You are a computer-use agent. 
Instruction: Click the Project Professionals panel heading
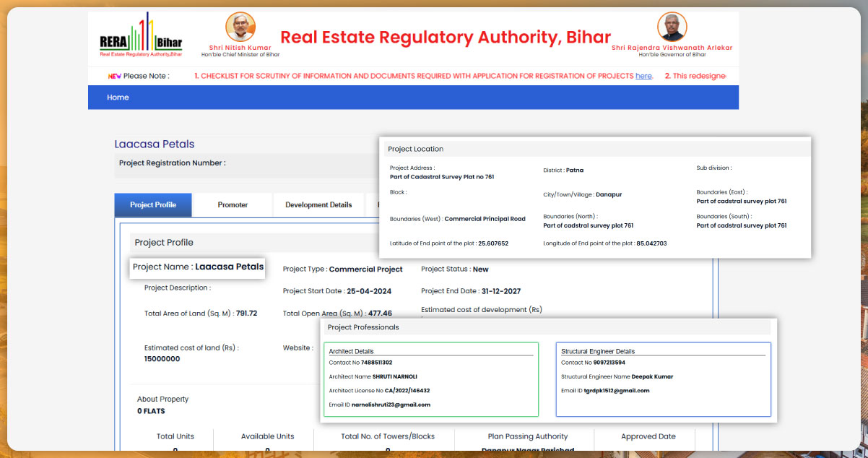point(363,327)
